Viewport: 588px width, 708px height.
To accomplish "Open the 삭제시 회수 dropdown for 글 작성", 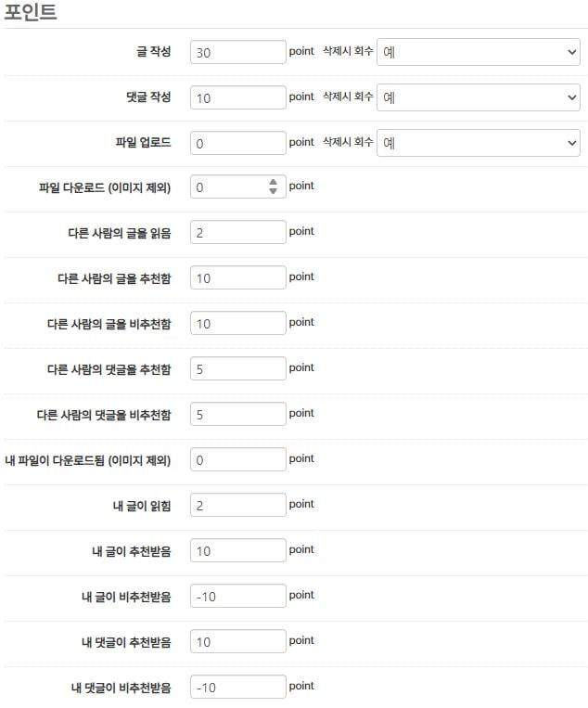I will coord(478,52).
